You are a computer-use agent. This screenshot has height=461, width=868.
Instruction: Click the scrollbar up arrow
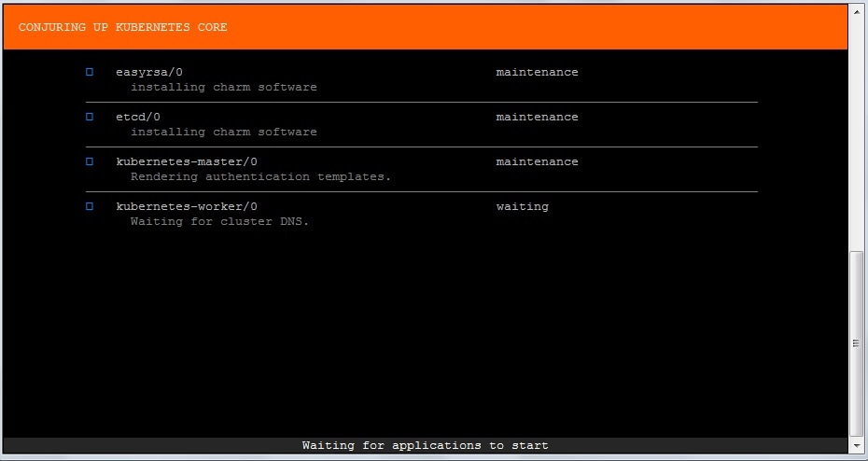click(857, 12)
